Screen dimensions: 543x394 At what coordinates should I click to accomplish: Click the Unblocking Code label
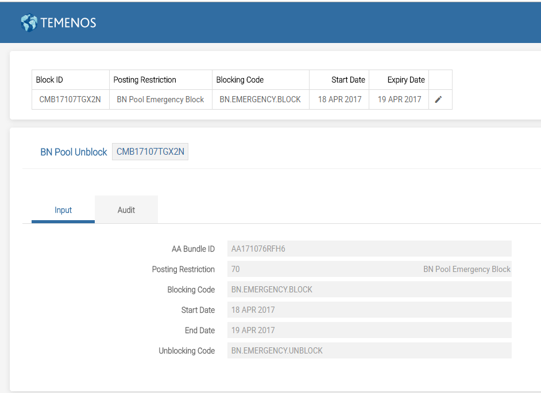(x=187, y=351)
